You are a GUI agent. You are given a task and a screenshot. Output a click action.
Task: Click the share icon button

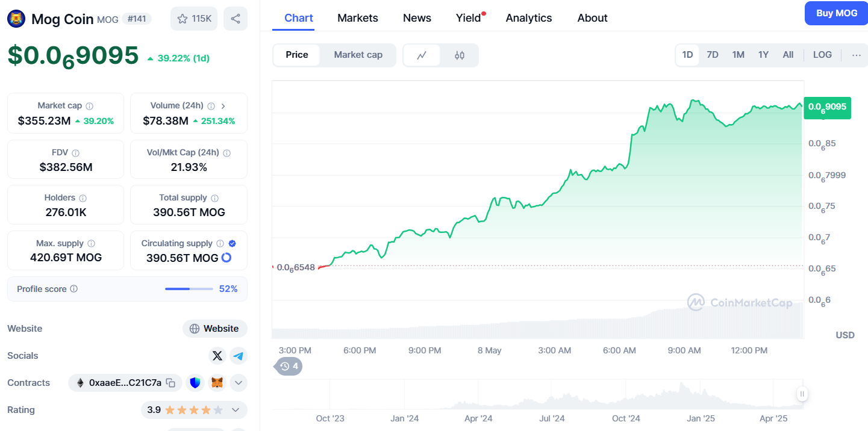pos(236,19)
